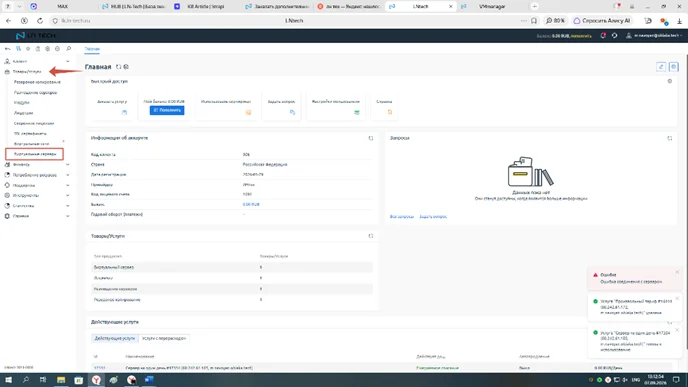The width and height of the screenshot is (688, 387).
Task: Click the browser page reload icon
Action: [40, 21]
